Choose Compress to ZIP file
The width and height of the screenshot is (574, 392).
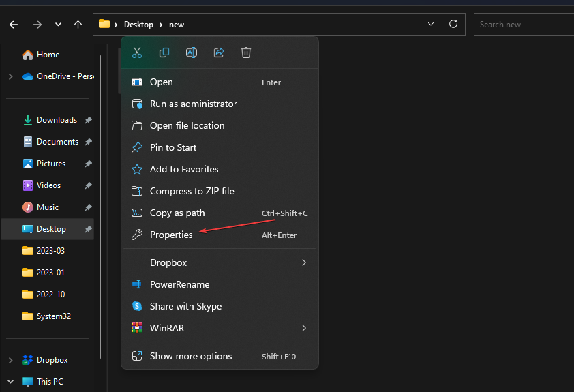220,191
